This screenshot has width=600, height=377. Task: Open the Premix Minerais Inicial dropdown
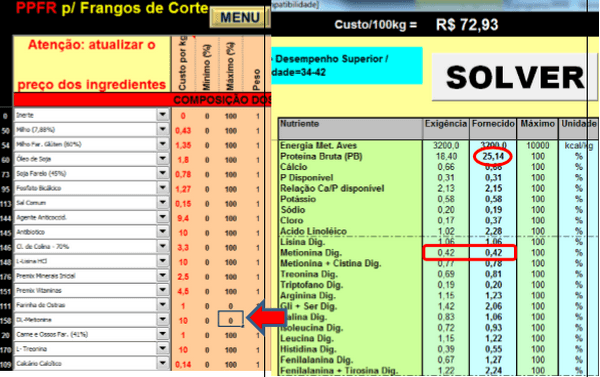coord(163,276)
